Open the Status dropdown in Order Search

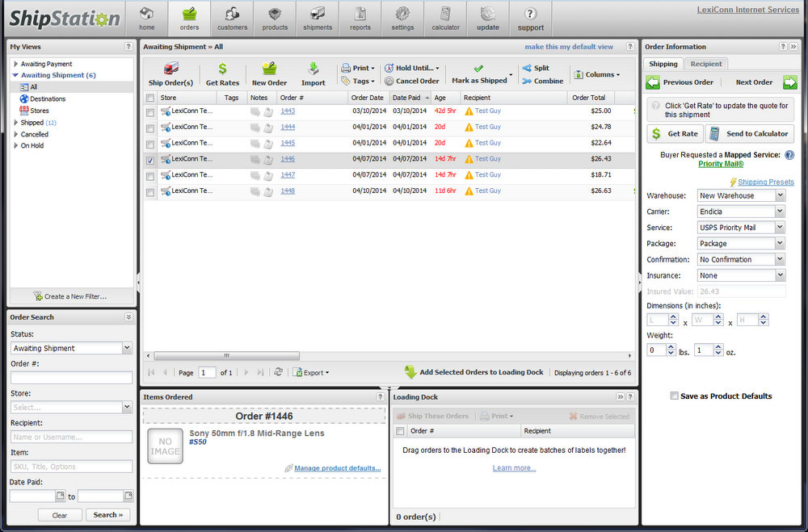click(x=128, y=348)
